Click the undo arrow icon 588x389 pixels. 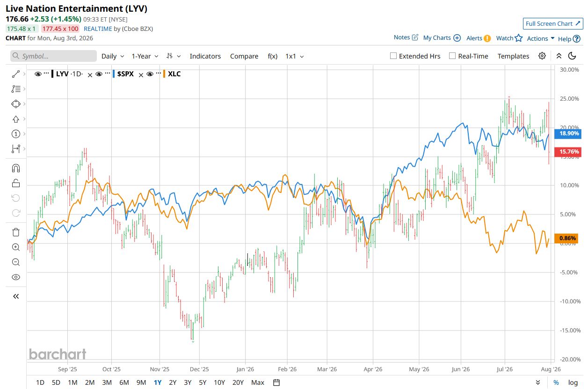pos(15,198)
